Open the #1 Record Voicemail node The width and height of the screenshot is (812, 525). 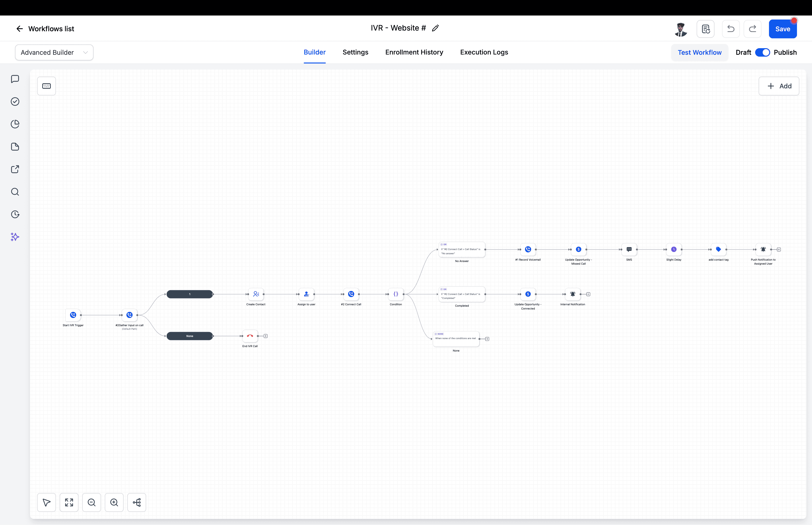coord(528,250)
